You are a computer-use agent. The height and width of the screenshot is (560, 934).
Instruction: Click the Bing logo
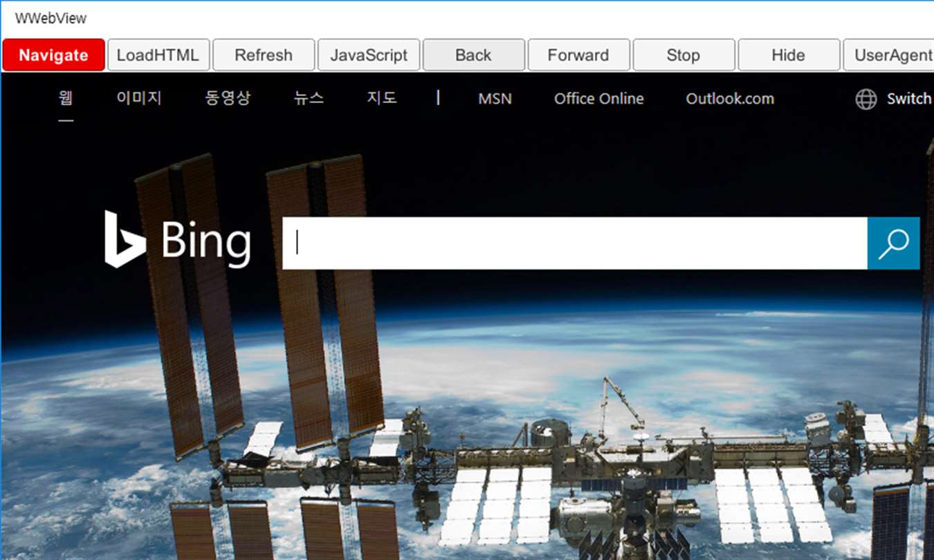pos(178,239)
